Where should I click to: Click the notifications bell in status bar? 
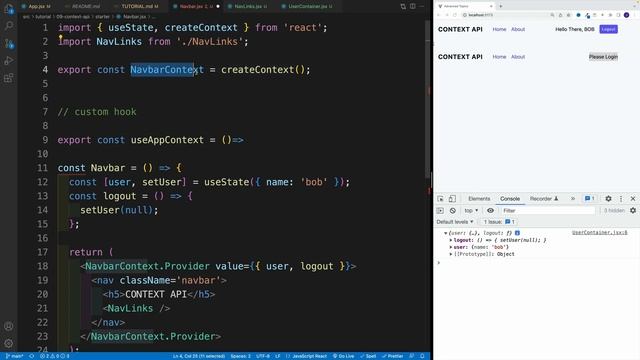[422, 356]
